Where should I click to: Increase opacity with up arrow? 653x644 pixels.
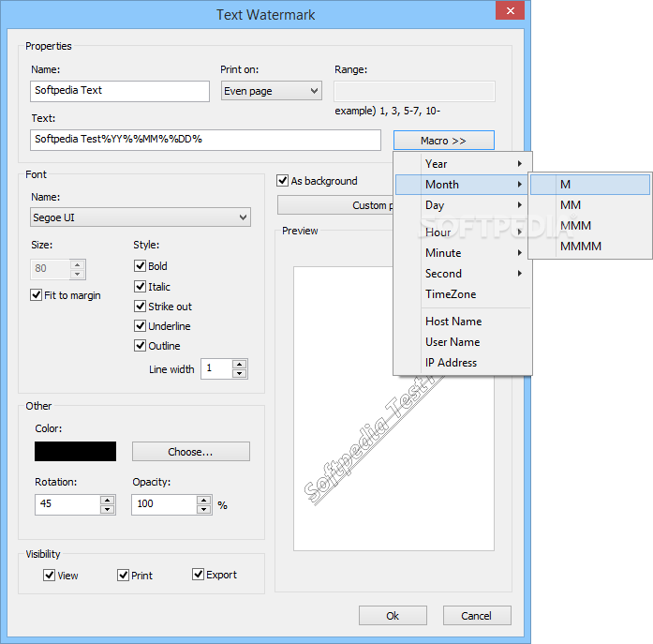click(x=204, y=500)
